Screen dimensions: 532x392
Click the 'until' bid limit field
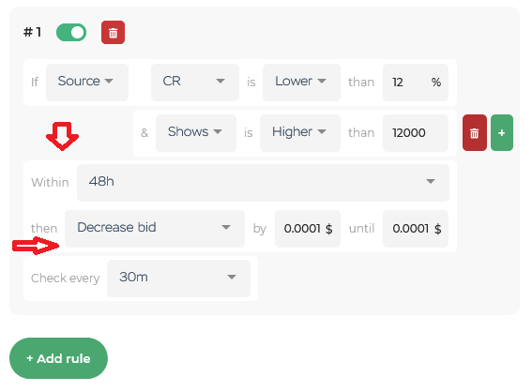(x=416, y=229)
